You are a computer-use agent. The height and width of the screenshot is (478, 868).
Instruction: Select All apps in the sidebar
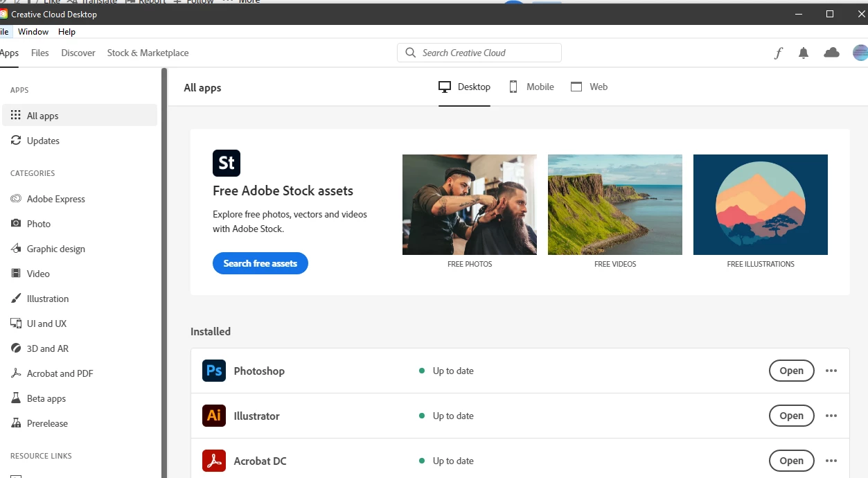[x=80, y=116]
